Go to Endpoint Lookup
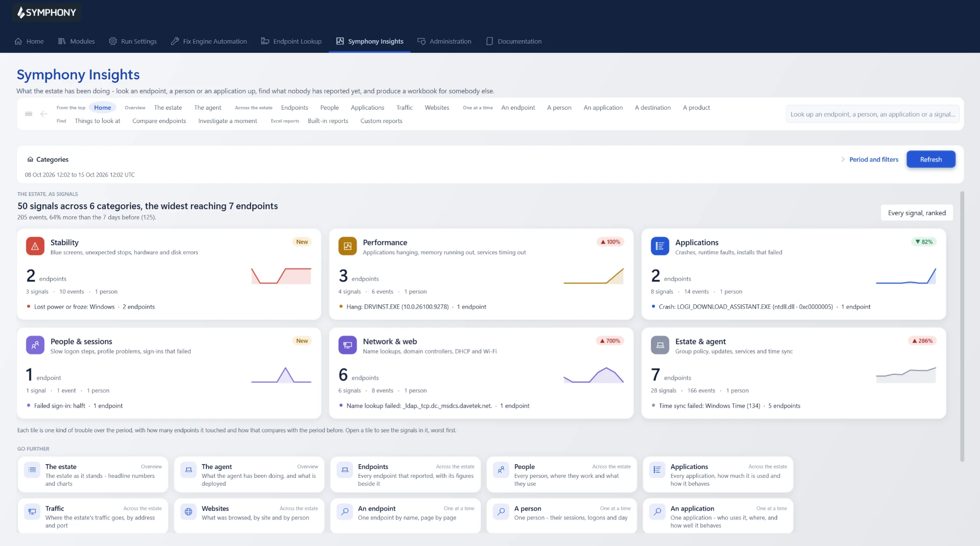The image size is (980, 546). 292,42
